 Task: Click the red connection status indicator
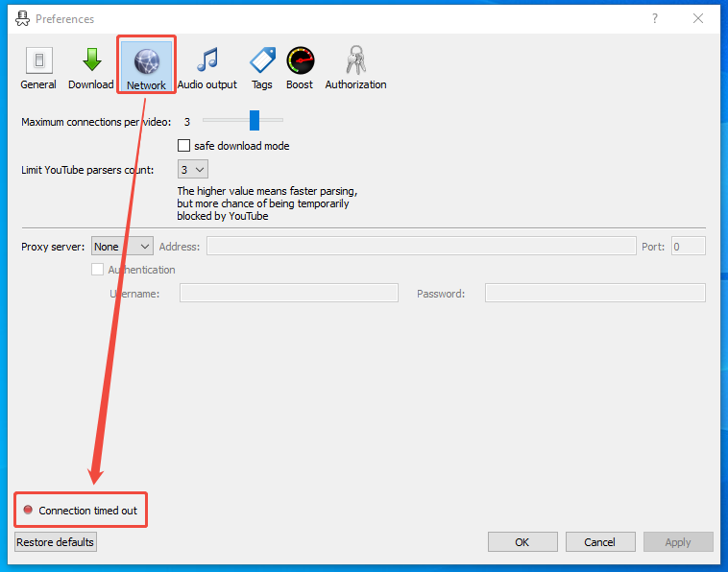28,510
